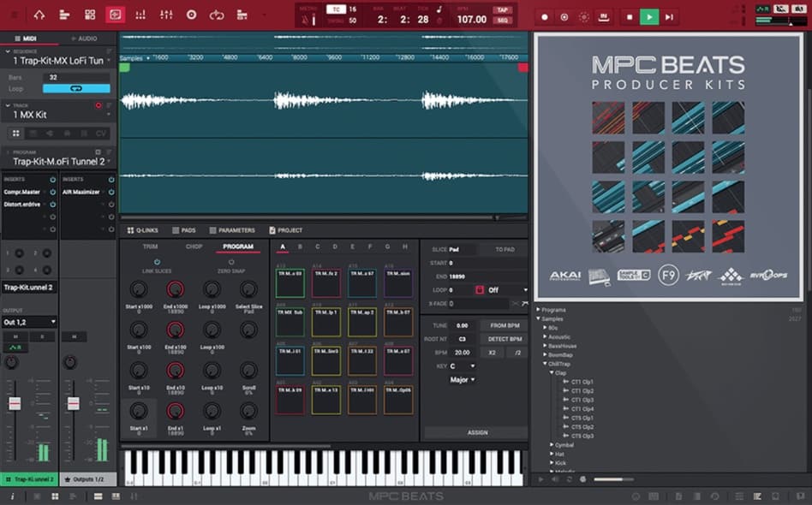Click the leftmost channel volume fader

tap(15, 402)
